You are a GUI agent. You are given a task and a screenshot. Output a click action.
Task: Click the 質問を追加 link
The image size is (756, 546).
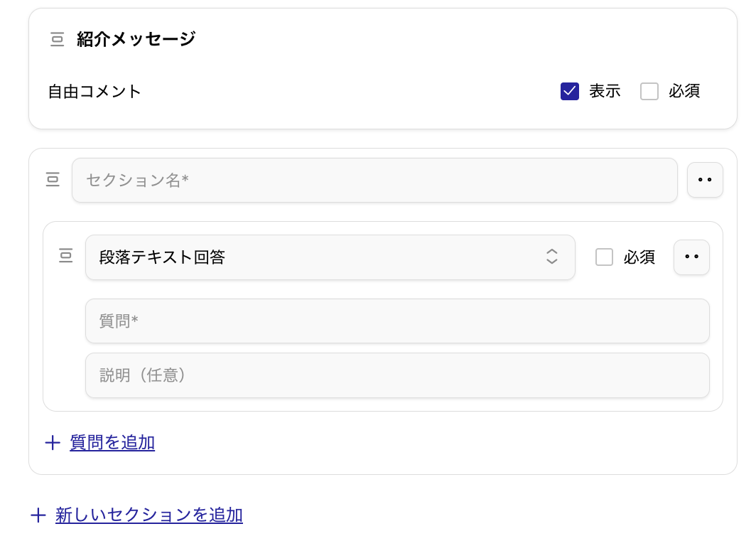point(112,443)
